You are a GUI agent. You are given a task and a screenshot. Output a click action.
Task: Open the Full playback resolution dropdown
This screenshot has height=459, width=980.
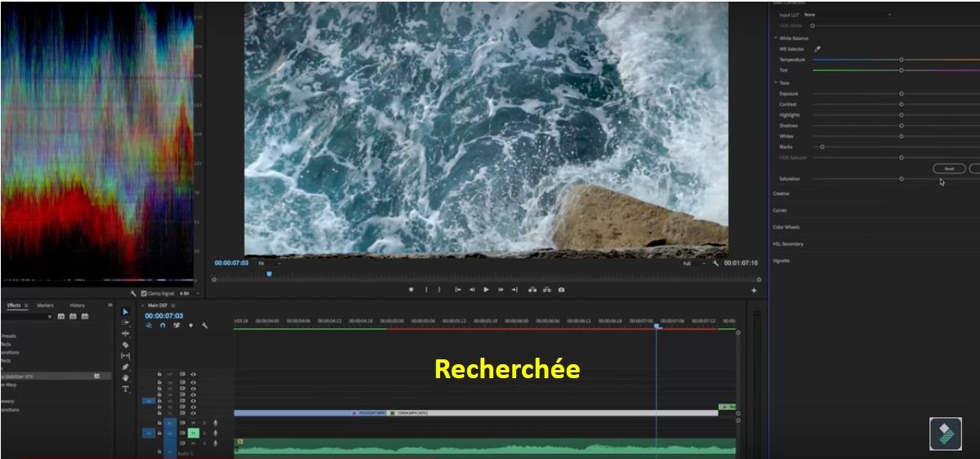693,263
